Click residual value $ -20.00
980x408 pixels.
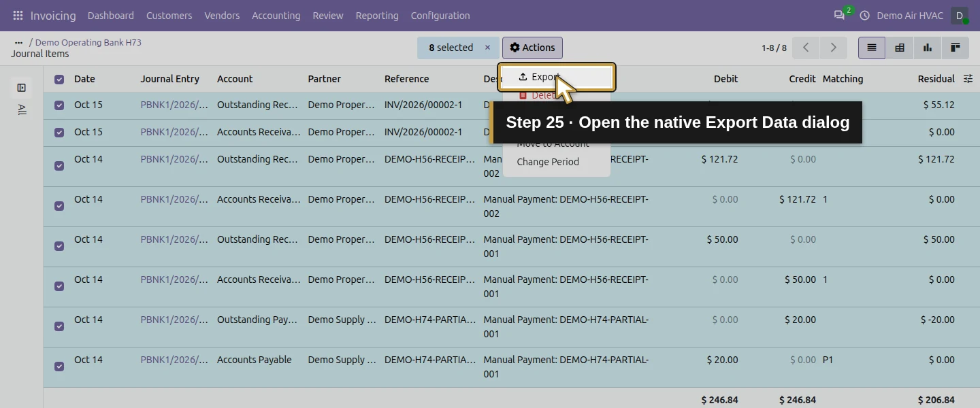(x=938, y=320)
